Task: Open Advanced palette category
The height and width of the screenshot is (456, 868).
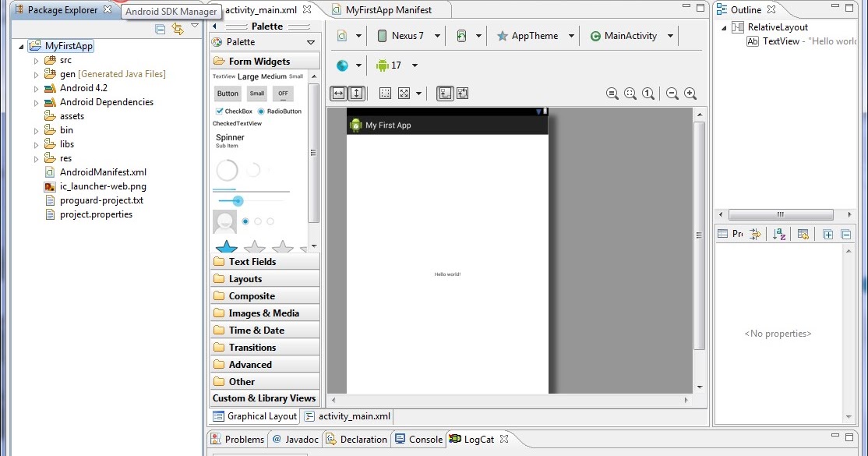Action: click(x=265, y=365)
